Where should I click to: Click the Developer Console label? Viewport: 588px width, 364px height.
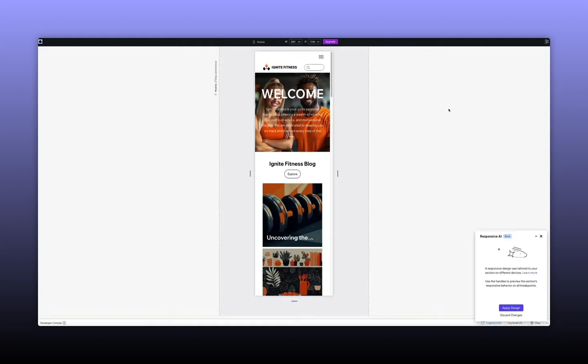51,323
